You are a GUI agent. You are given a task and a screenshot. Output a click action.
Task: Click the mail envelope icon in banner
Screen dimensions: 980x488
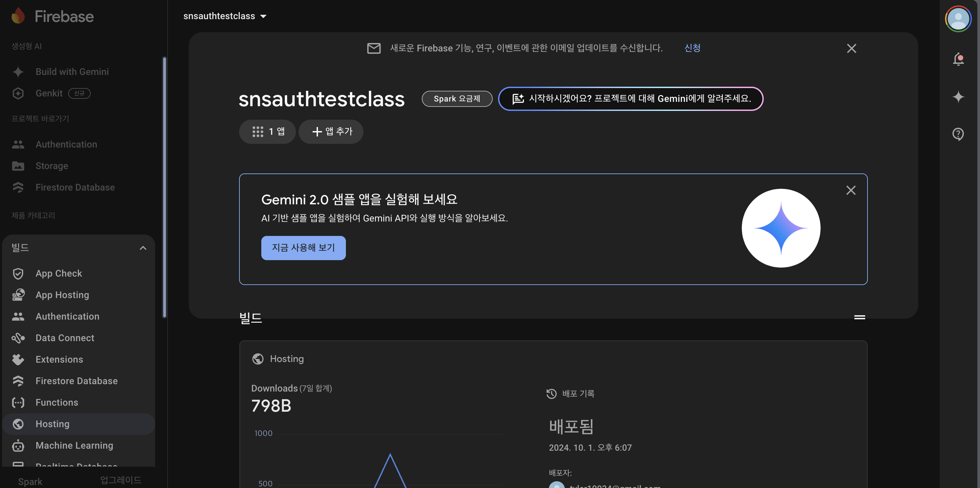373,48
